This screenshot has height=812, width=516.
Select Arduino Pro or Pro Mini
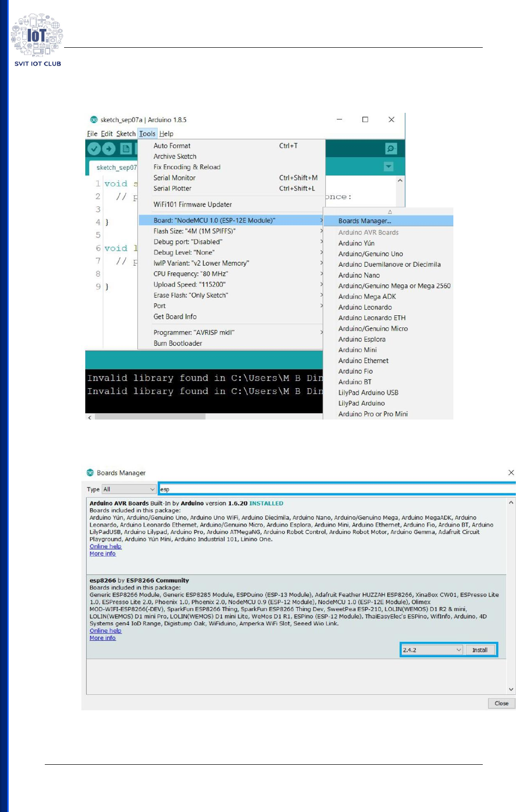coord(389,414)
